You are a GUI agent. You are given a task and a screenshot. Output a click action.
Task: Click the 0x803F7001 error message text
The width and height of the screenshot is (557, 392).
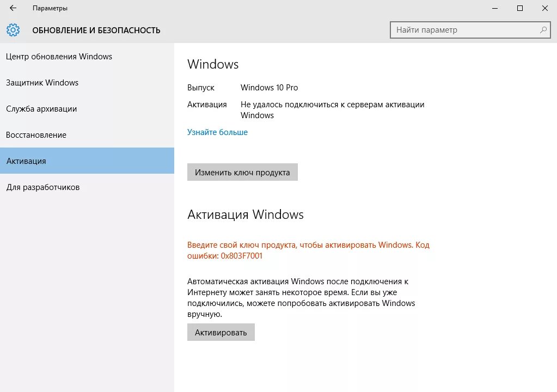(308, 250)
